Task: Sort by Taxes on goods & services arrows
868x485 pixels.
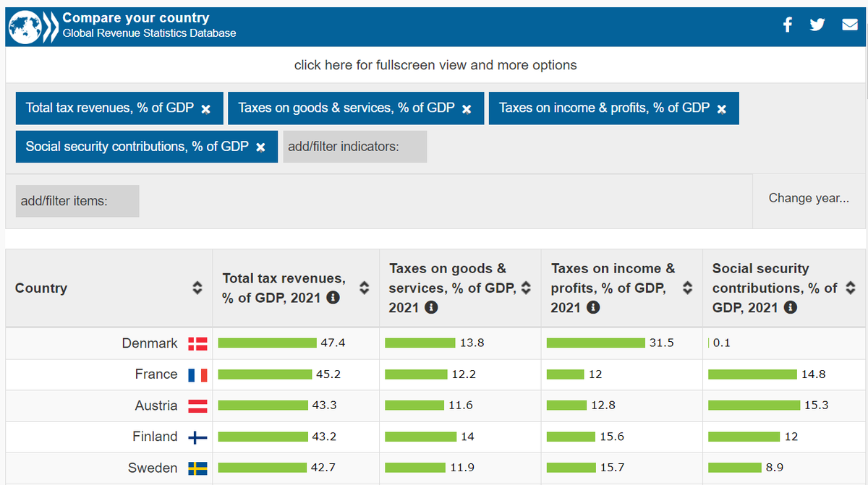Action: (x=526, y=288)
